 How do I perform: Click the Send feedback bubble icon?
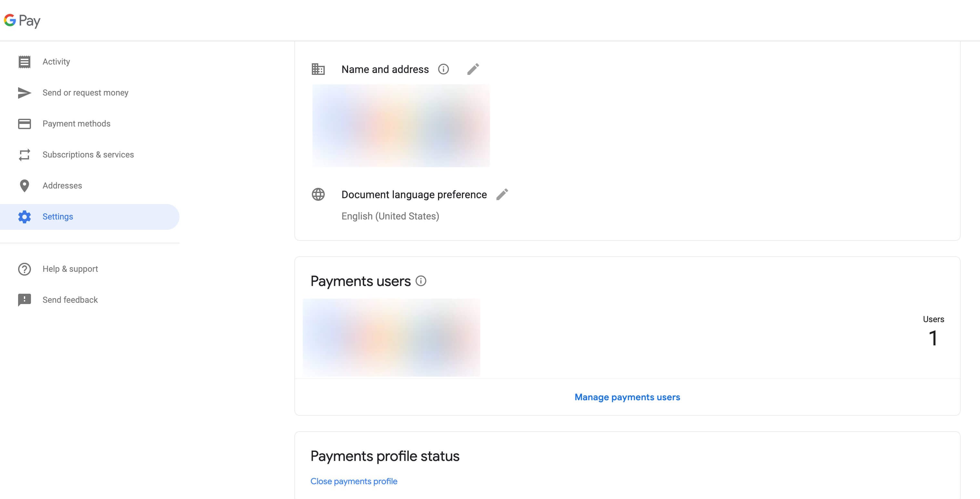pyautogui.click(x=24, y=300)
